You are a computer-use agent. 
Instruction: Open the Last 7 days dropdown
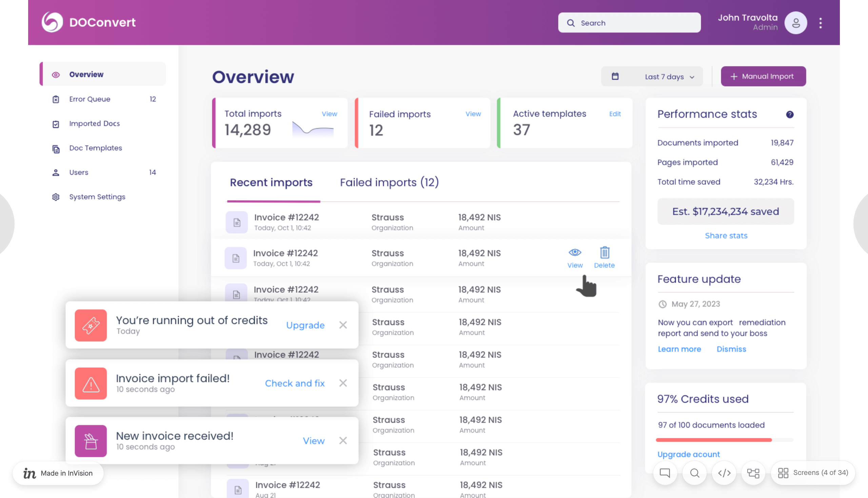[x=664, y=76]
